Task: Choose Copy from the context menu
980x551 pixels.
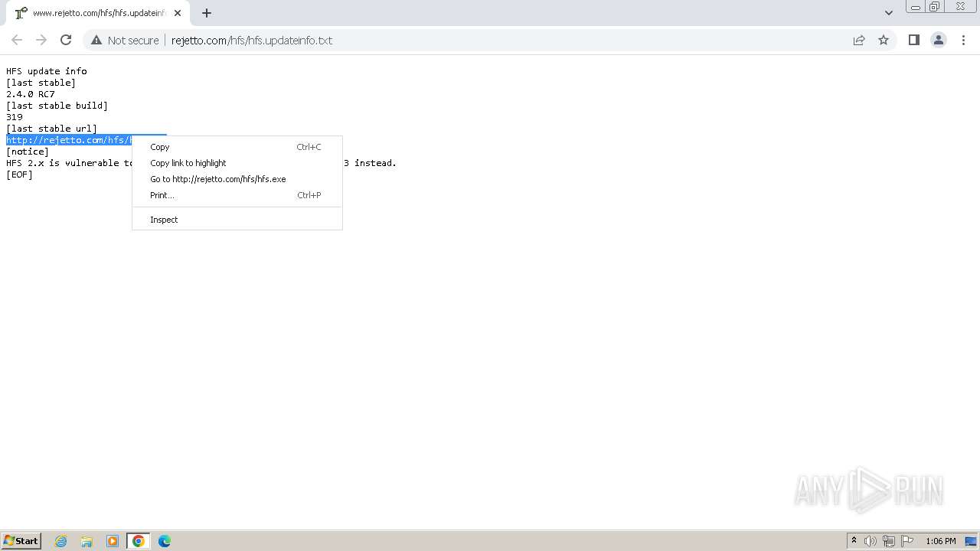Action: (237, 147)
